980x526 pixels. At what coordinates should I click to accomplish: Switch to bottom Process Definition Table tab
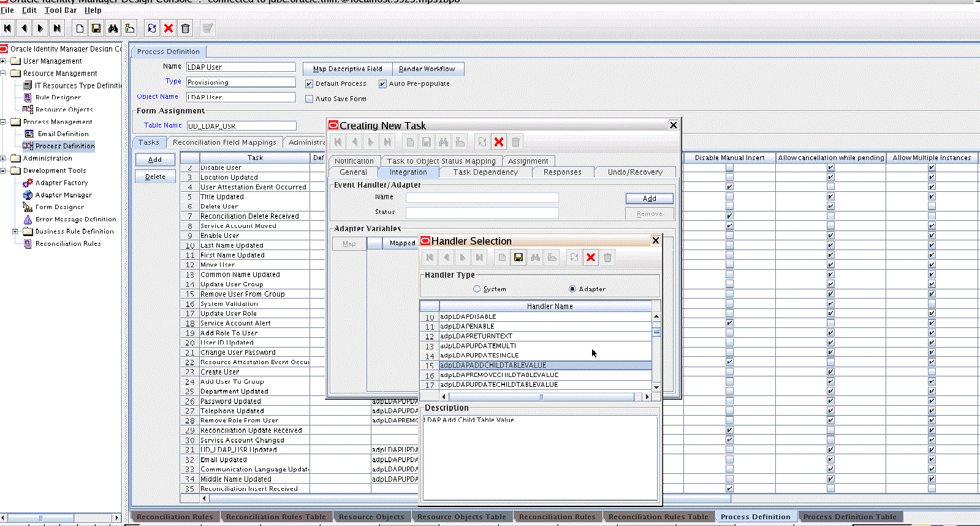[x=849, y=517]
